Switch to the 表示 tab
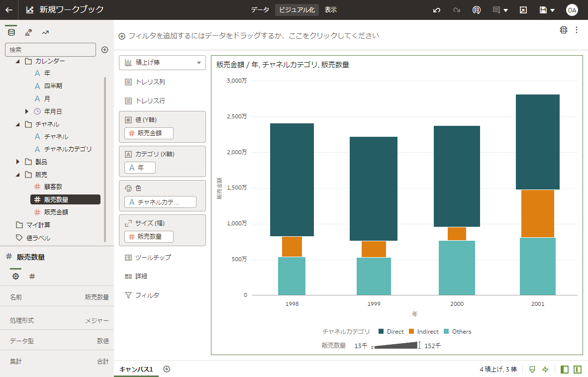This screenshot has height=377, width=588. point(330,10)
